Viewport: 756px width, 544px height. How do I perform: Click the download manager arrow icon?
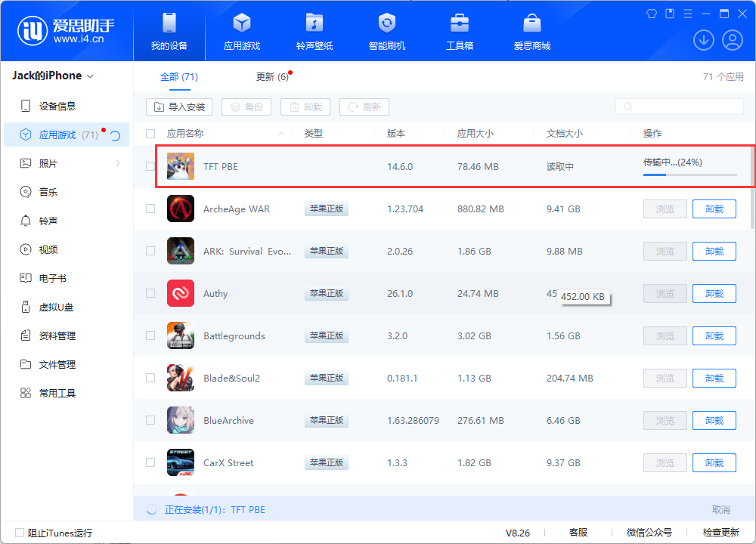click(x=703, y=40)
